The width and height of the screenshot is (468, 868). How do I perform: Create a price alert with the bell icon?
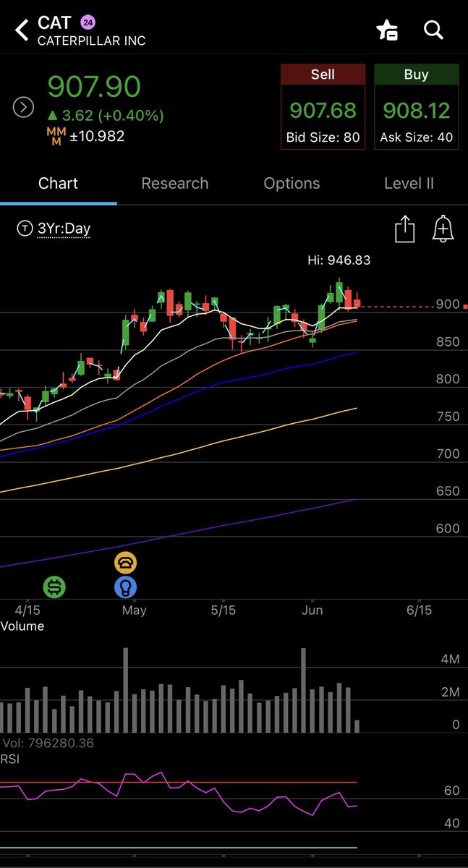tap(443, 229)
